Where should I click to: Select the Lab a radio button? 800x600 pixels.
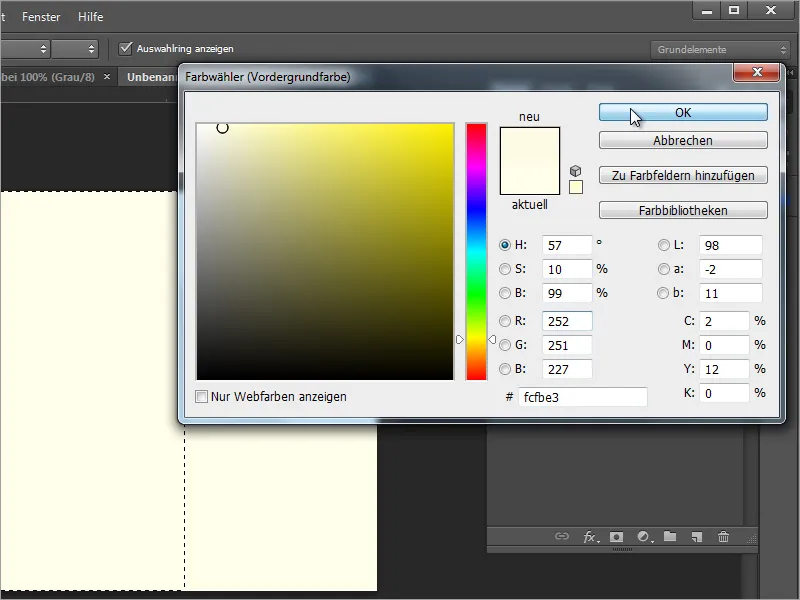pyautogui.click(x=663, y=269)
